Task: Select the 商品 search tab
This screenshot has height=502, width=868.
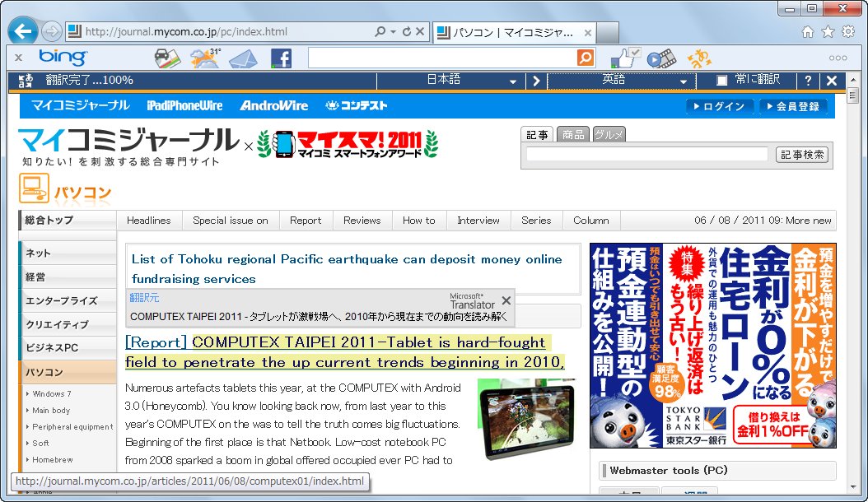Action: point(573,134)
